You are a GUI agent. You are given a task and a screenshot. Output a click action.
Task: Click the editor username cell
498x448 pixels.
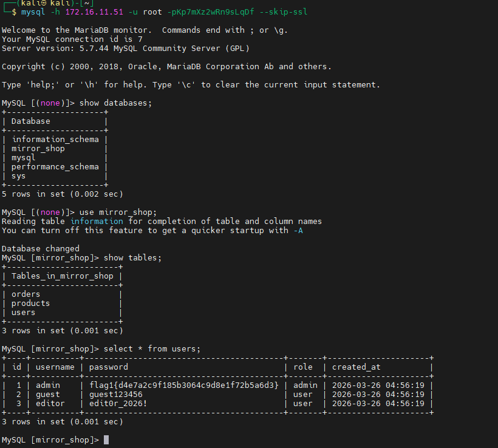[x=50, y=403]
